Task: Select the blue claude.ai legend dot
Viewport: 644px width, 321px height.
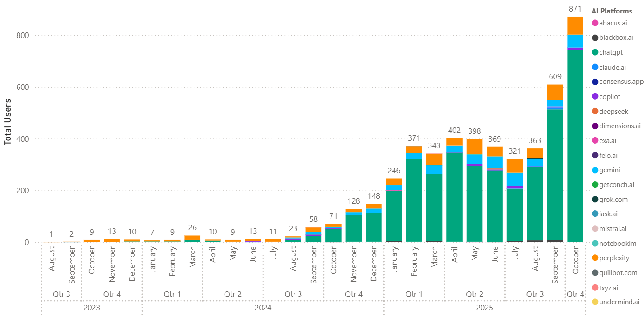Action: (595, 67)
